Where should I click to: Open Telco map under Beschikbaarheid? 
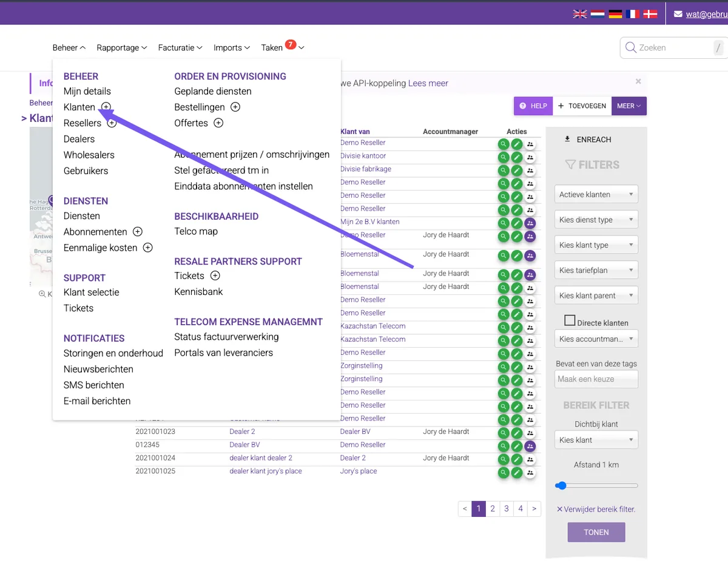(196, 231)
